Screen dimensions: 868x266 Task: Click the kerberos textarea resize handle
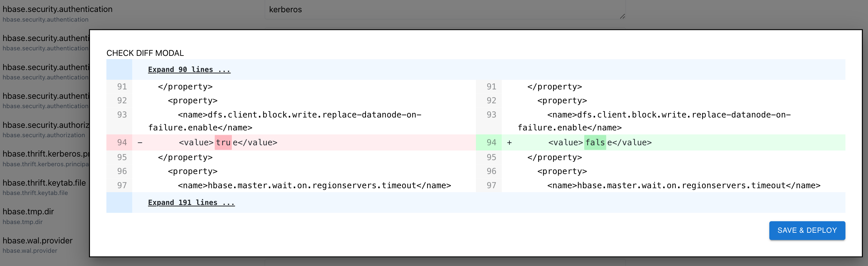622,16
